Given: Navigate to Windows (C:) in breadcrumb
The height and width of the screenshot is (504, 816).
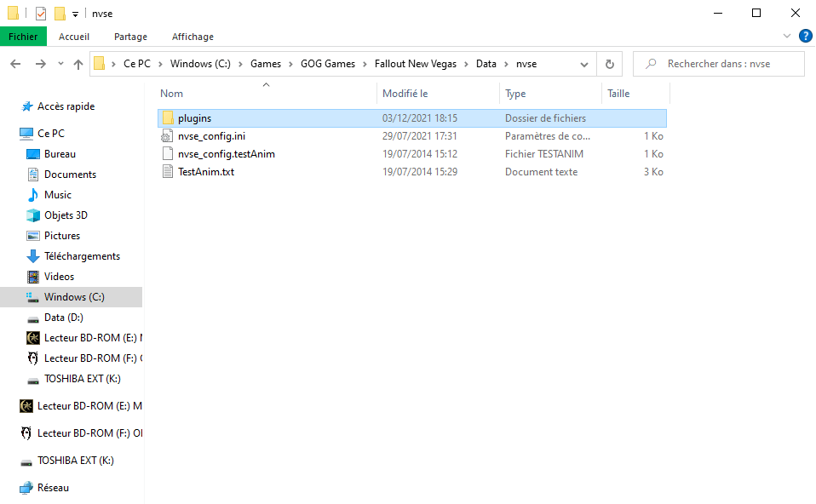Looking at the screenshot, I should point(200,64).
